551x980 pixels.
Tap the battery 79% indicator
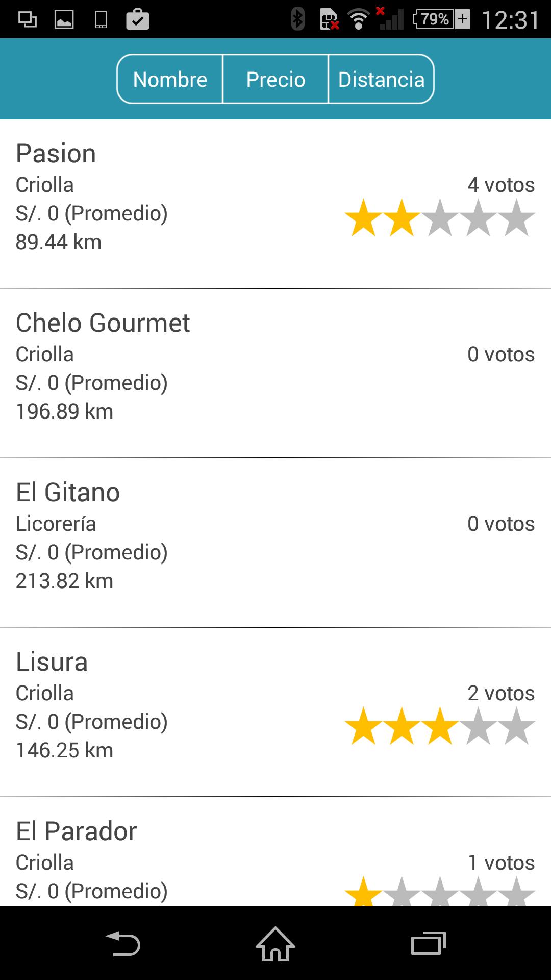441,19
